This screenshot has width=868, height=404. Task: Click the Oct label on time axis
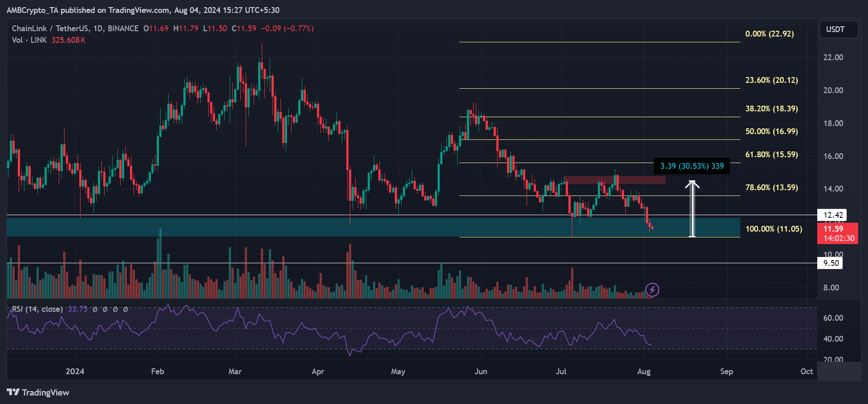click(x=807, y=371)
